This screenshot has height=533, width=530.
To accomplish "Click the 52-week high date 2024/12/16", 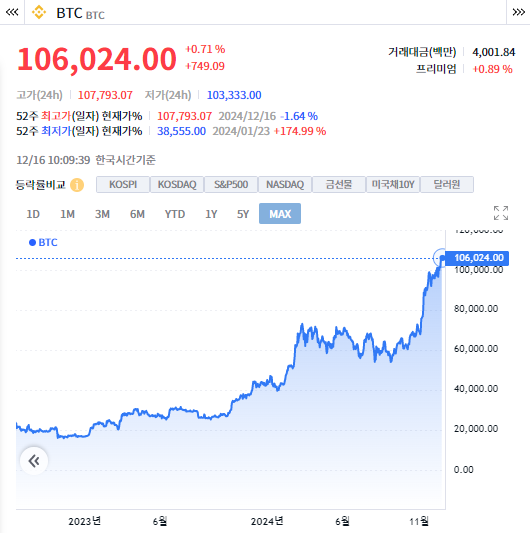I will coord(247,116).
